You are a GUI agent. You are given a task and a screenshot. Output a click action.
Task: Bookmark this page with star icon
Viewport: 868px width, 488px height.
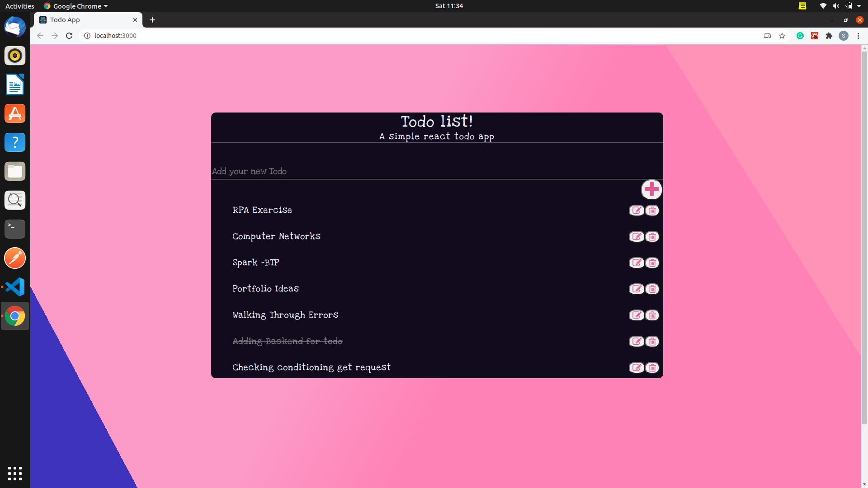(x=782, y=36)
